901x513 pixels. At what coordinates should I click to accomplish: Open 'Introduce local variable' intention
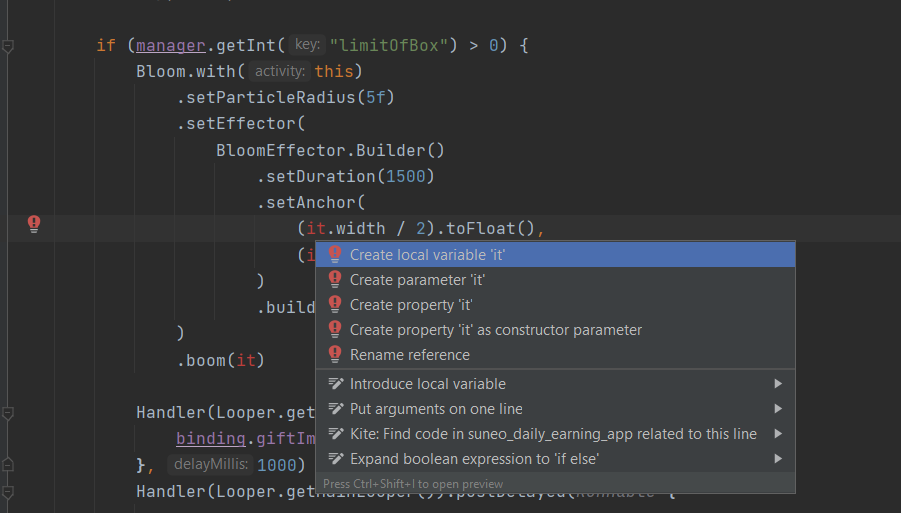pos(555,384)
